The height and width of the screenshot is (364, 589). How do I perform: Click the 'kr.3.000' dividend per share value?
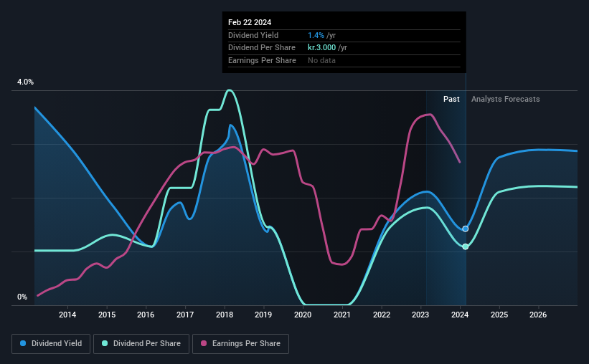(321, 48)
